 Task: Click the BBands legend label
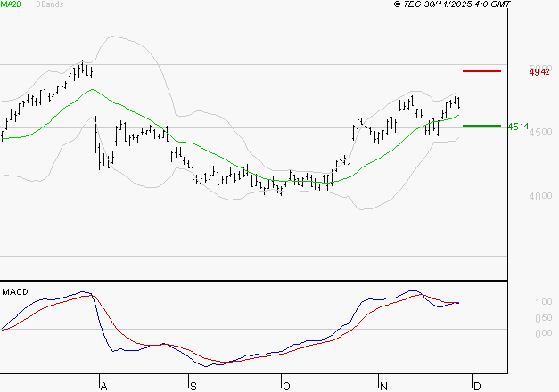pos(50,4)
